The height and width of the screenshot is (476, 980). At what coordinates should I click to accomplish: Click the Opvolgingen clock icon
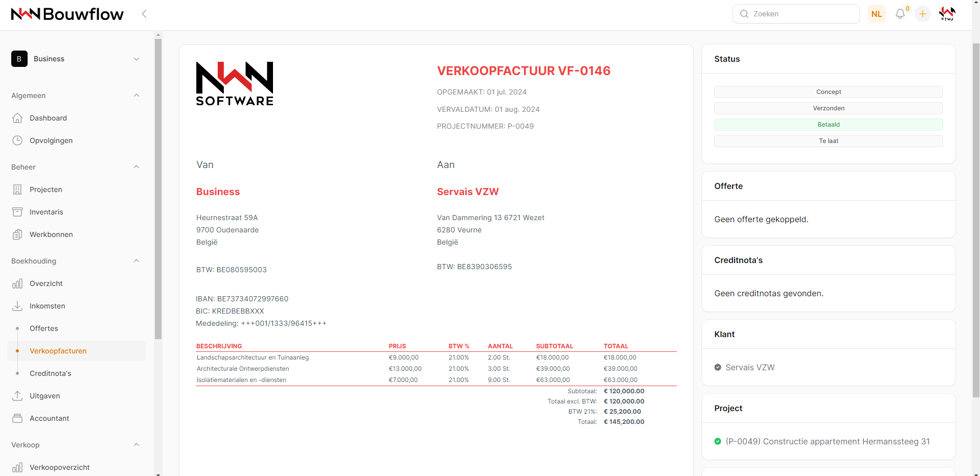(x=17, y=140)
